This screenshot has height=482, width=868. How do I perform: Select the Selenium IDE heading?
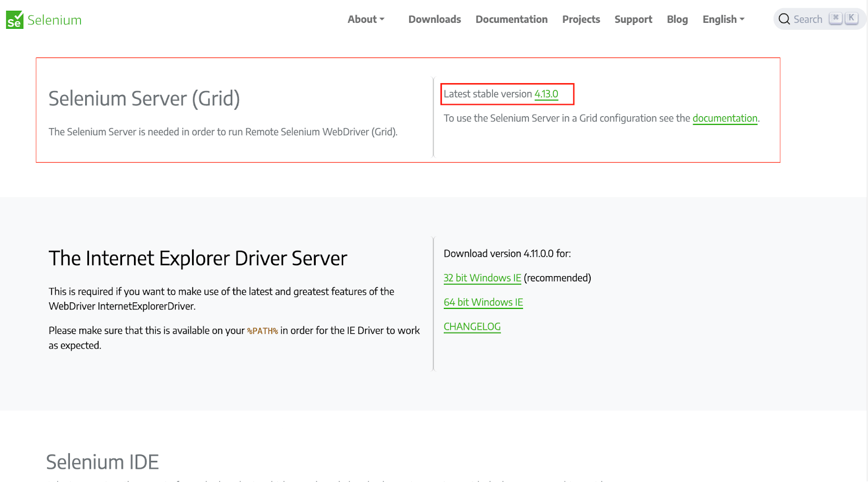click(103, 462)
